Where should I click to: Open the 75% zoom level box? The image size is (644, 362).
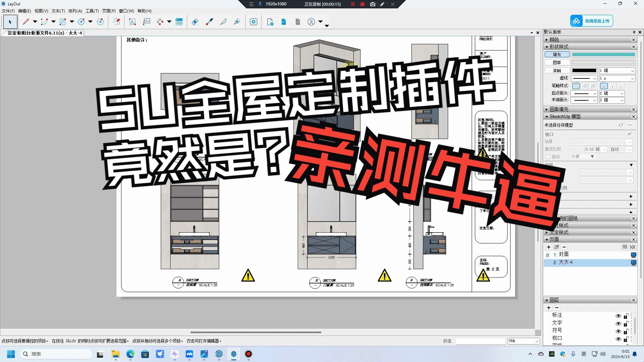click(524, 341)
